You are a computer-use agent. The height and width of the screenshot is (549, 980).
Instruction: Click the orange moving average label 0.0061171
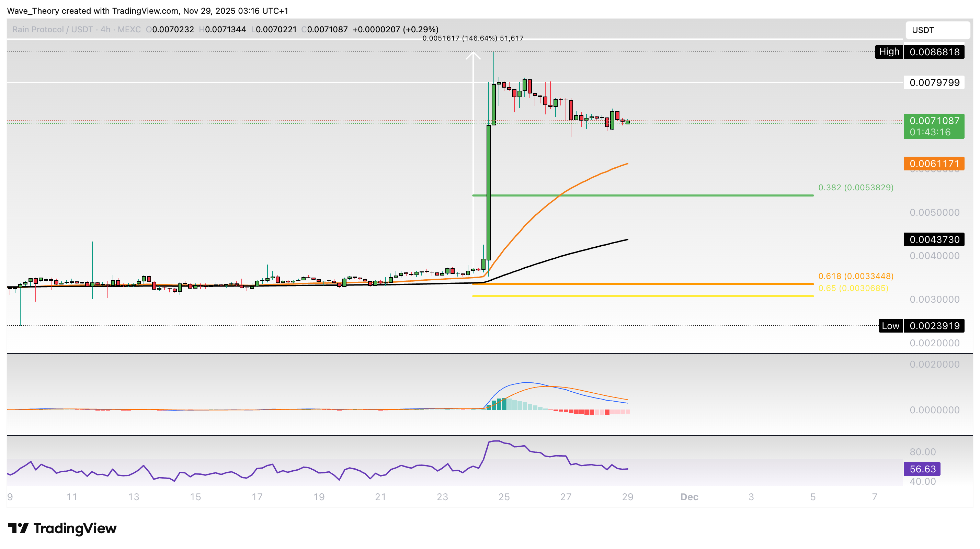(x=934, y=164)
